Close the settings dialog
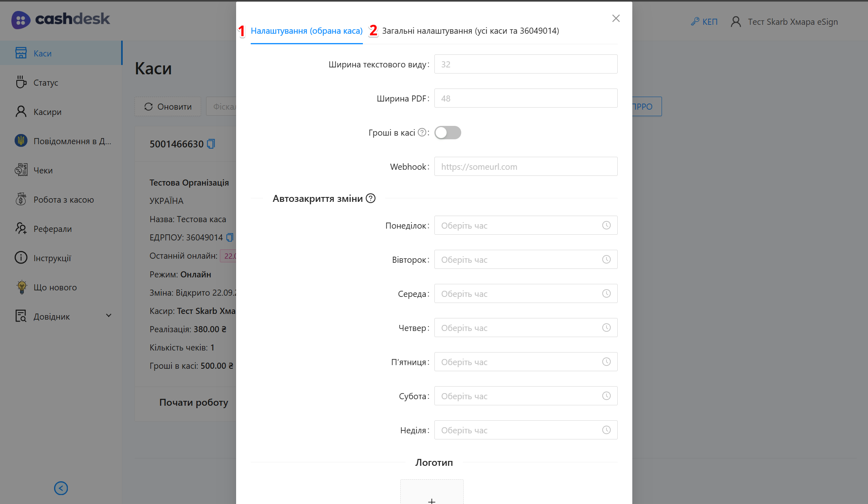The height and width of the screenshot is (504, 868). coord(616,18)
